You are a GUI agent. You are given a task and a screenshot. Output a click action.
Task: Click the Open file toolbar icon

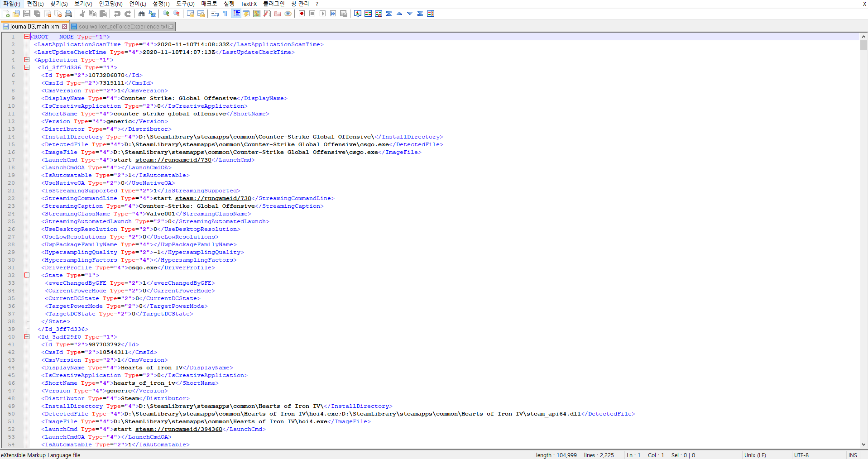16,14
